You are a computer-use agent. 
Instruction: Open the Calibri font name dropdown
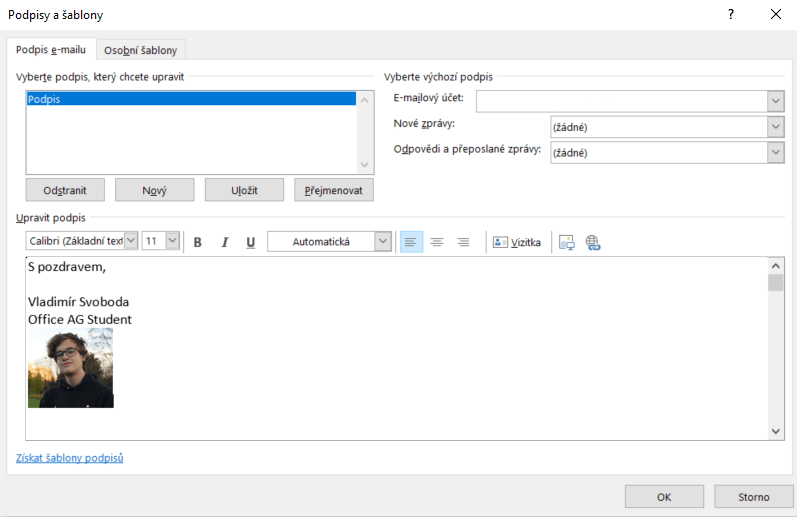point(131,241)
